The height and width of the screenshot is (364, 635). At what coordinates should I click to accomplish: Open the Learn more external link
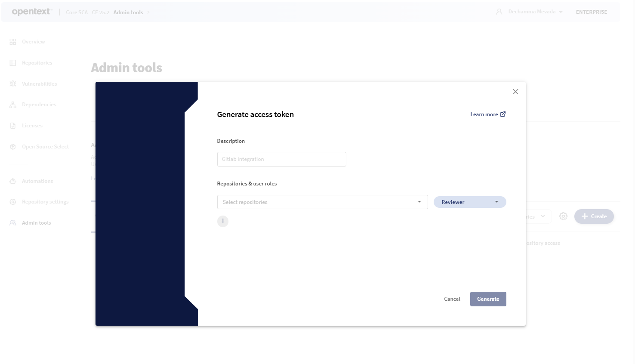(x=488, y=114)
